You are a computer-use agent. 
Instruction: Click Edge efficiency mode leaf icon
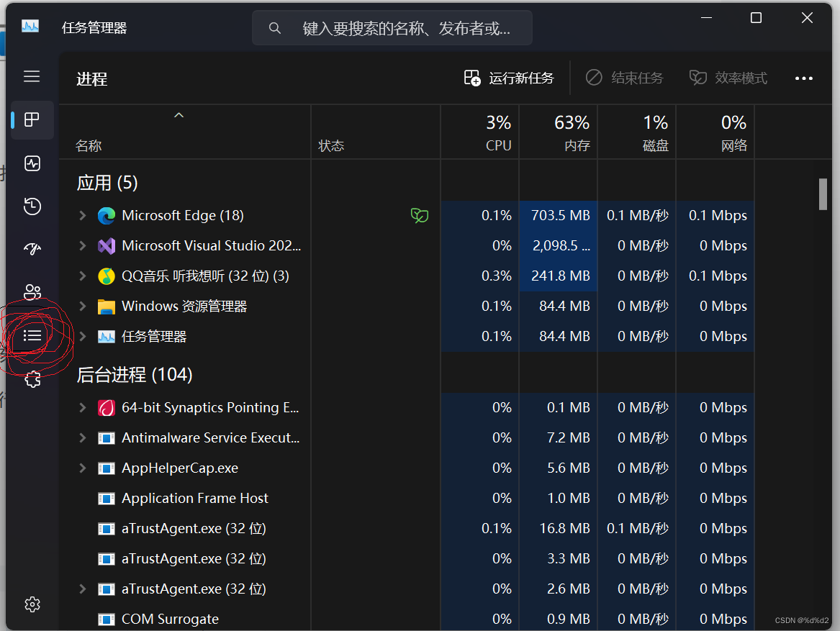pyautogui.click(x=420, y=215)
